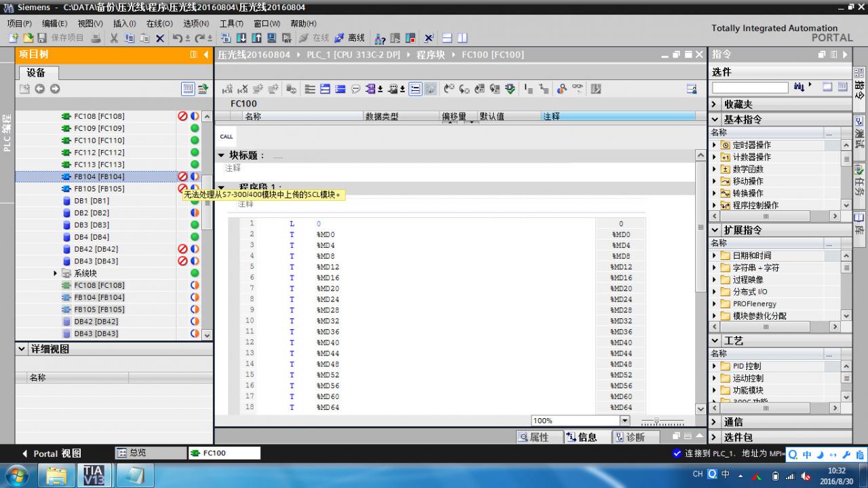This screenshot has height=488, width=868.
Task: Click the split editor horizontally icon
Action: pyautogui.click(x=448, y=38)
